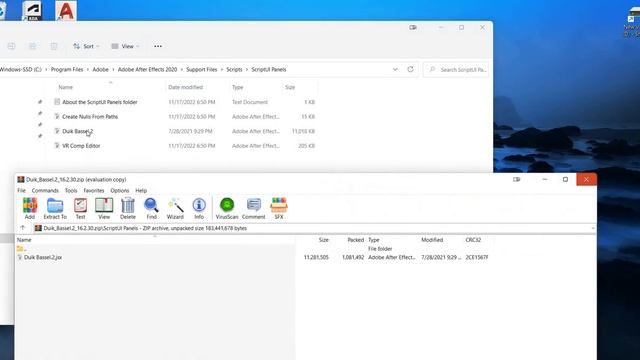Sort Explorer files by Size column
The image size is (640, 360).
tap(290, 87)
